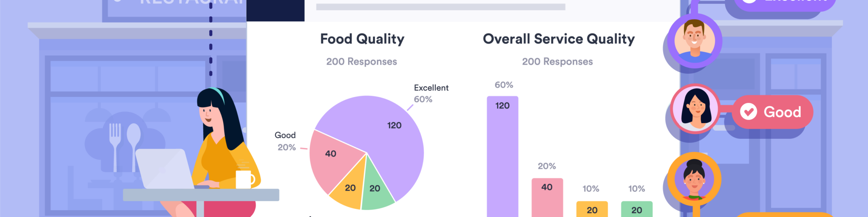Click the fork and spoon restaurant icon

point(125,143)
